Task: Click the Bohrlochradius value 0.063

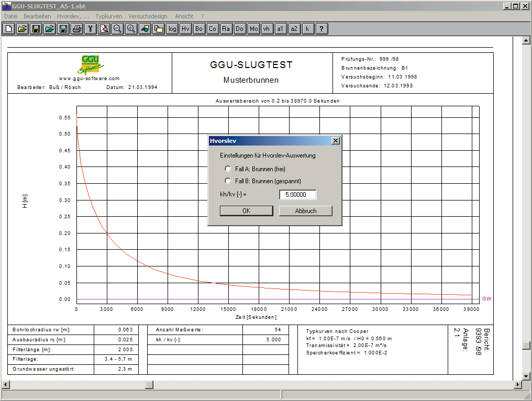Action: 126,329
